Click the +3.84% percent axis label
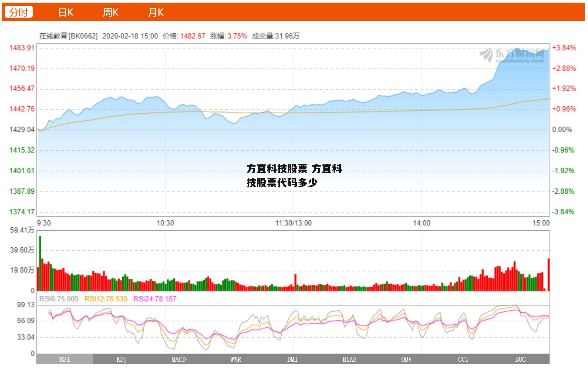 (x=564, y=48)
